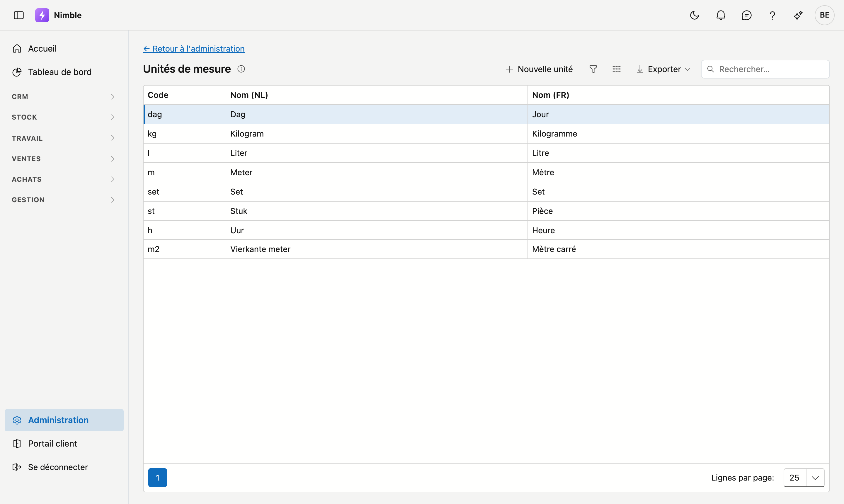
Task: Click the Nouvelle unité button
Action: click(539, 69)
